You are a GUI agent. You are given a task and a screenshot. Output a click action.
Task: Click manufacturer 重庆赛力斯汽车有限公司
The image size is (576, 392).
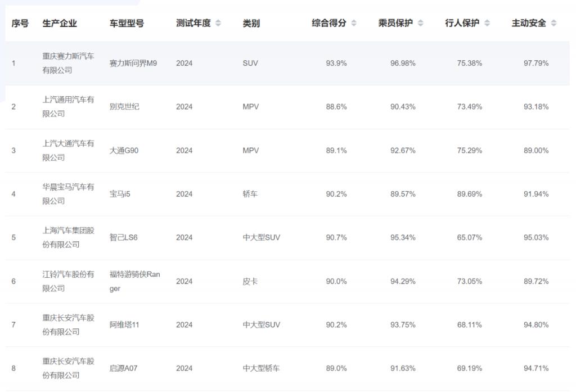pos(68,63)
